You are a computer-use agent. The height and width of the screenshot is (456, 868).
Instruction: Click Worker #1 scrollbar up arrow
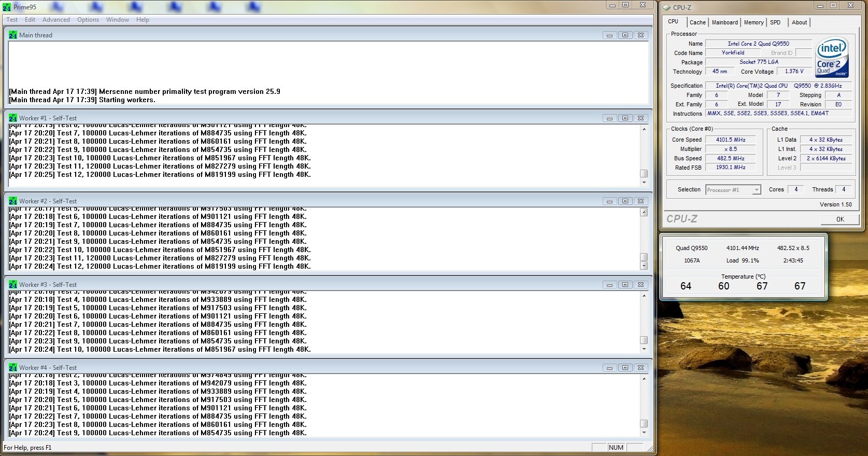click(644, 129)
